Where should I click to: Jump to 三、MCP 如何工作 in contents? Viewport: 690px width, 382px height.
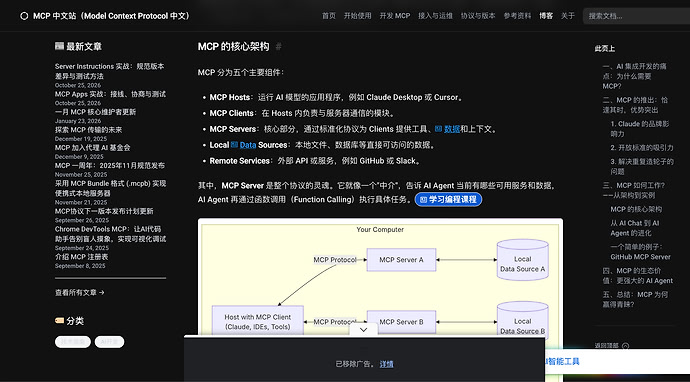[634, 190]
